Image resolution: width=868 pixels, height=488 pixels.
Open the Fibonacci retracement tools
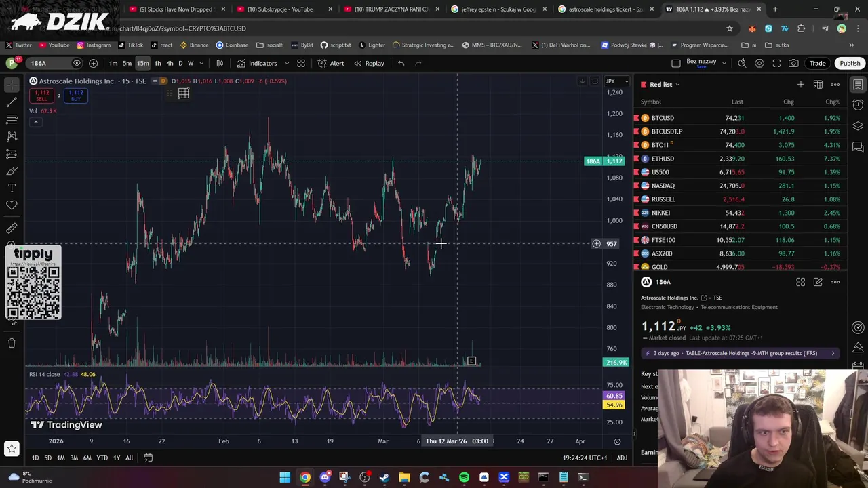pos(12,119)
